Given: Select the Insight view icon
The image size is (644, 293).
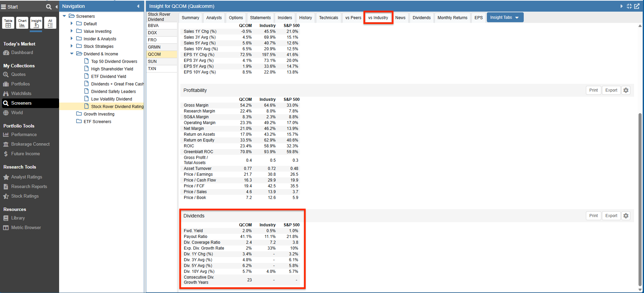Looking at the screenshot, I should (x=36, y=23).
